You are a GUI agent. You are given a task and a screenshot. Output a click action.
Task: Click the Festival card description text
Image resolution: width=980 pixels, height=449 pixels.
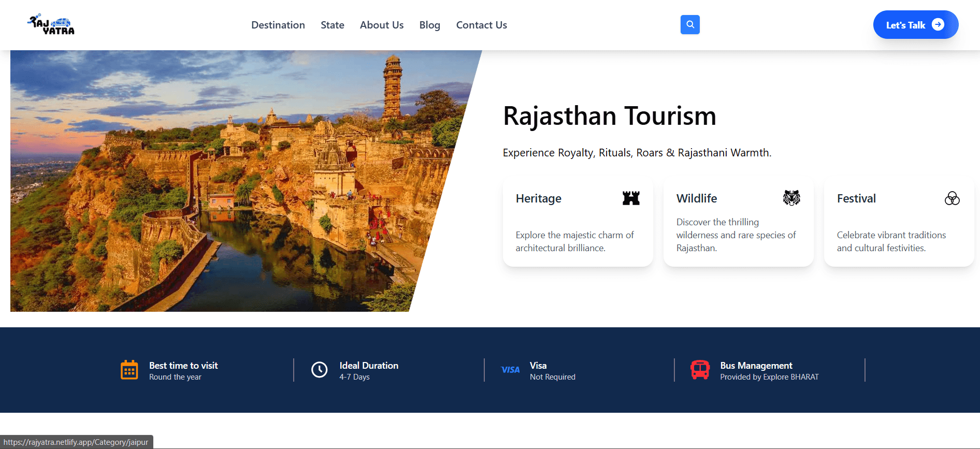(x=891, y=241)
